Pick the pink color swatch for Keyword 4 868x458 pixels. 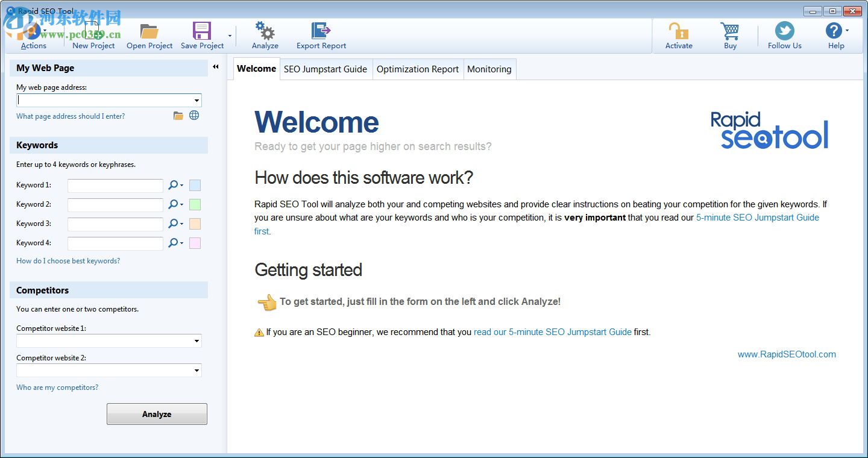(195, 243)
